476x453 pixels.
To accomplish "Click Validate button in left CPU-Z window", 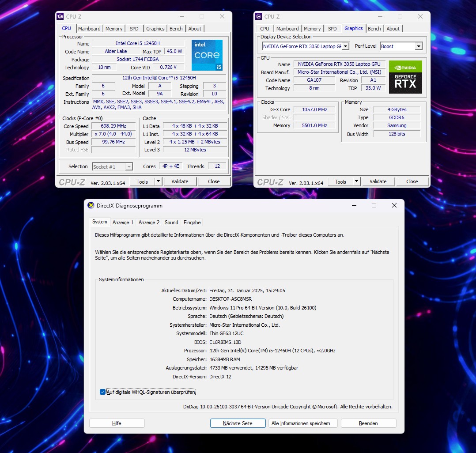I will (x=180, y=181).
